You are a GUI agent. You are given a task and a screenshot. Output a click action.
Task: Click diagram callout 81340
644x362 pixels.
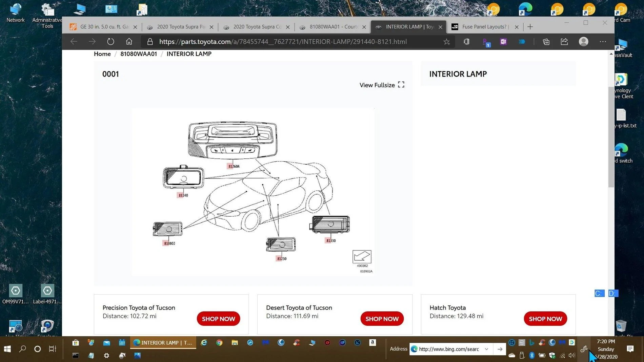click(183, 195)
